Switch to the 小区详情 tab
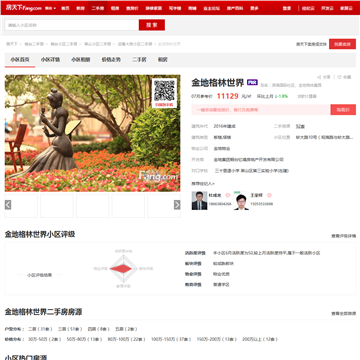 click(x=50, y=60)
